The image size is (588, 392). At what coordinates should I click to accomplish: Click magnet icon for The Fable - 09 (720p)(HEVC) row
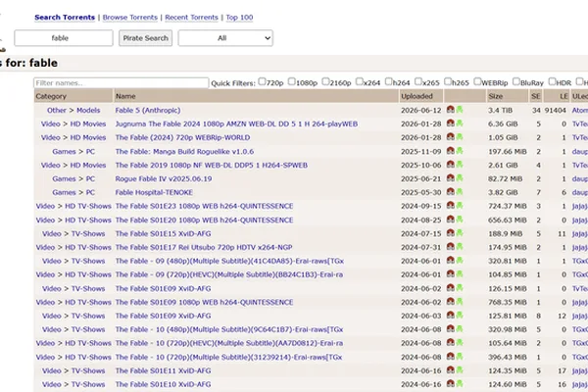point(451,274)
